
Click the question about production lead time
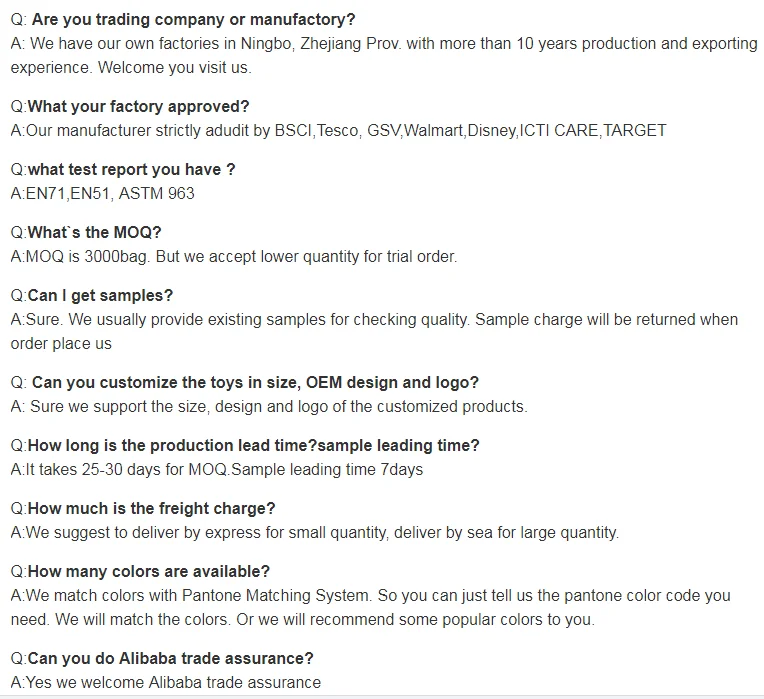tap(253, 446)
